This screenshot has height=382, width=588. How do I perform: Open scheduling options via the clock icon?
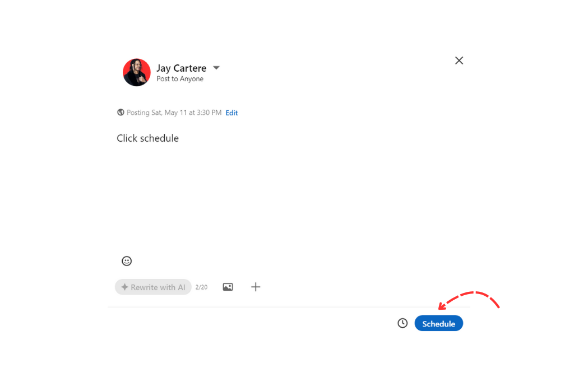[x=402, y=323]
